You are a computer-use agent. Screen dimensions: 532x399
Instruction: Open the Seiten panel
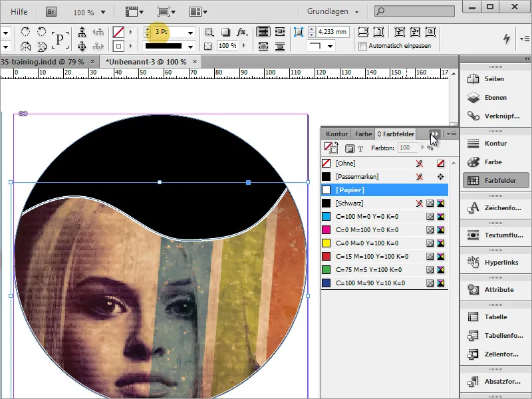(x=495, y=78)
